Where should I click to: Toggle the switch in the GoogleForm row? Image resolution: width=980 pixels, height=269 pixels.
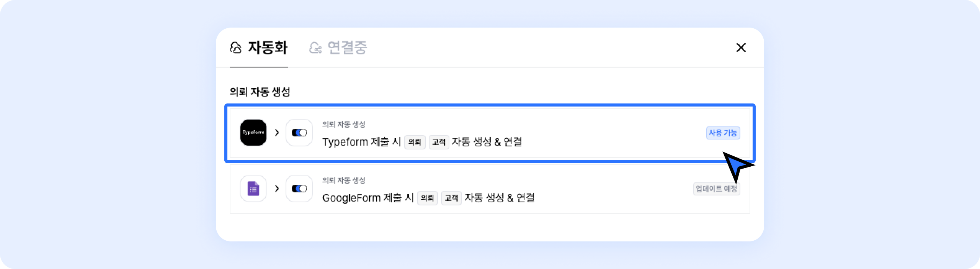(299, 189)
